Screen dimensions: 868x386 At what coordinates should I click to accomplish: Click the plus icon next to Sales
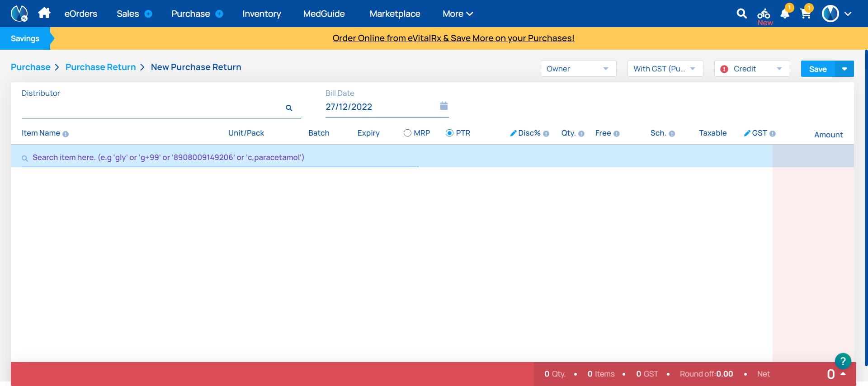(x=148, y=14)
